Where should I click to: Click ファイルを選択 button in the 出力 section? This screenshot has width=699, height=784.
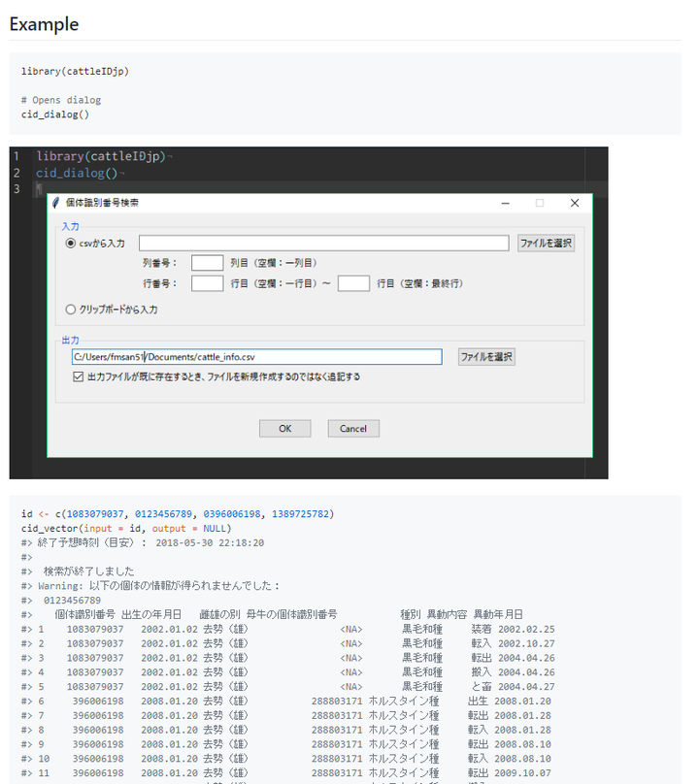click(x=486, y=356)
